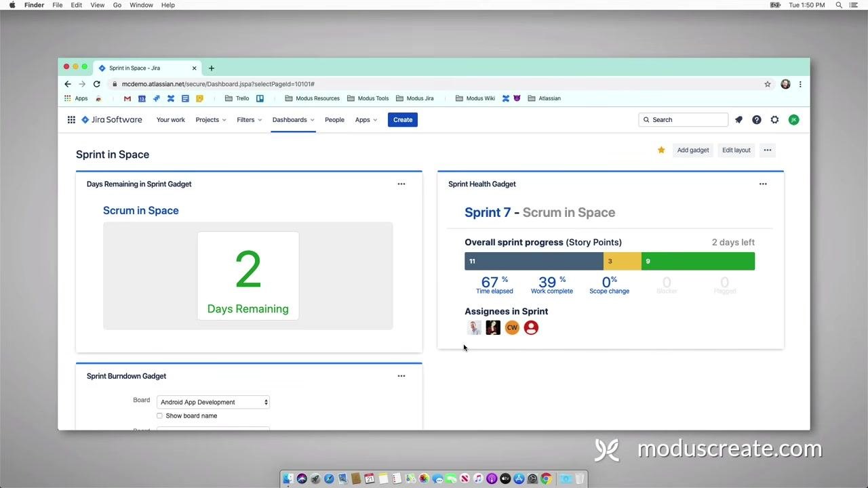This screenshot has width=868, height=488.
Task: Open the notifications bell icon
Action: click(738, 120)
